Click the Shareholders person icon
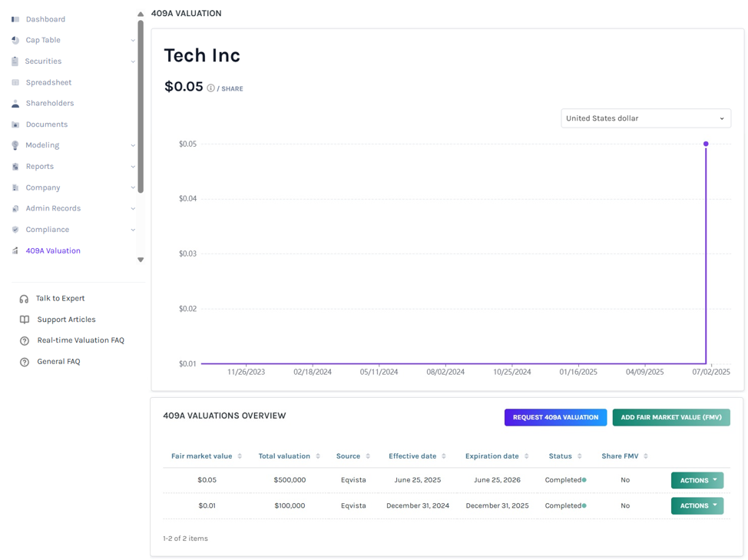The image size is (748, 560). click(x=15, y=103)
